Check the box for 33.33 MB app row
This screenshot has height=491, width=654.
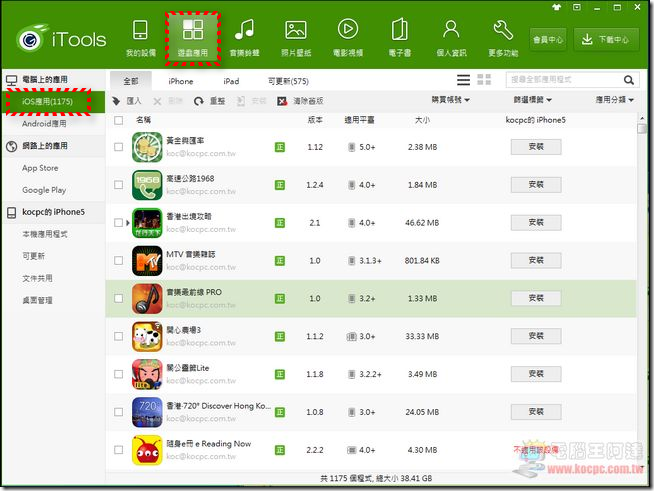[119, 336]
